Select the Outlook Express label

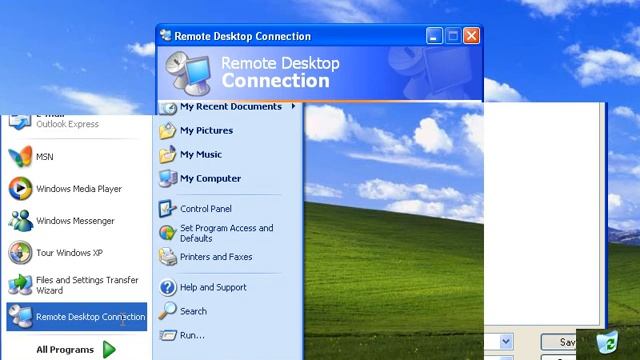tap(67, 124)
